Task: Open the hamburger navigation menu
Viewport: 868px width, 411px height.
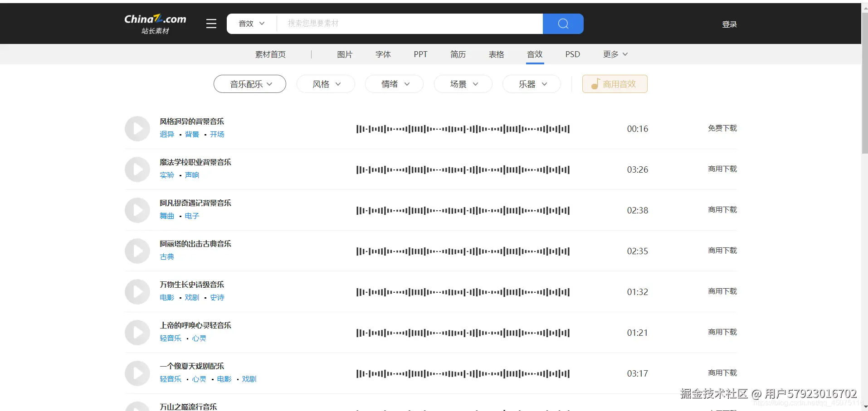Action: pyautogui.click(x=211, y=24)
